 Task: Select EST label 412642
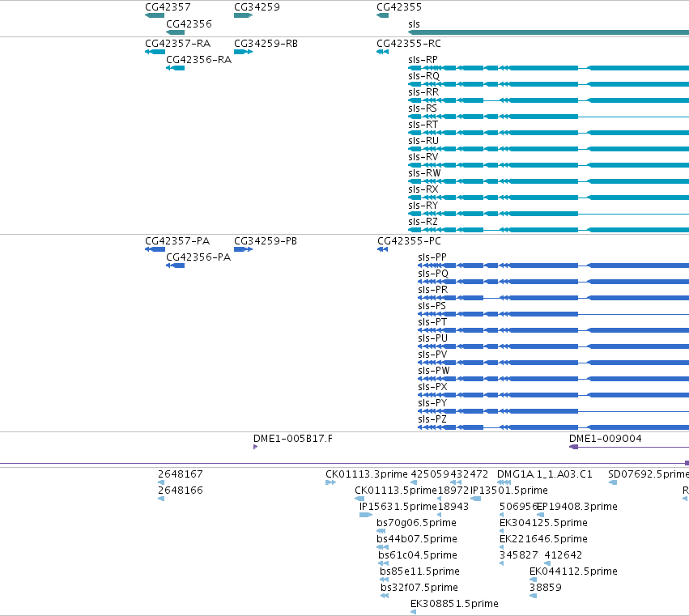[563, 555]
